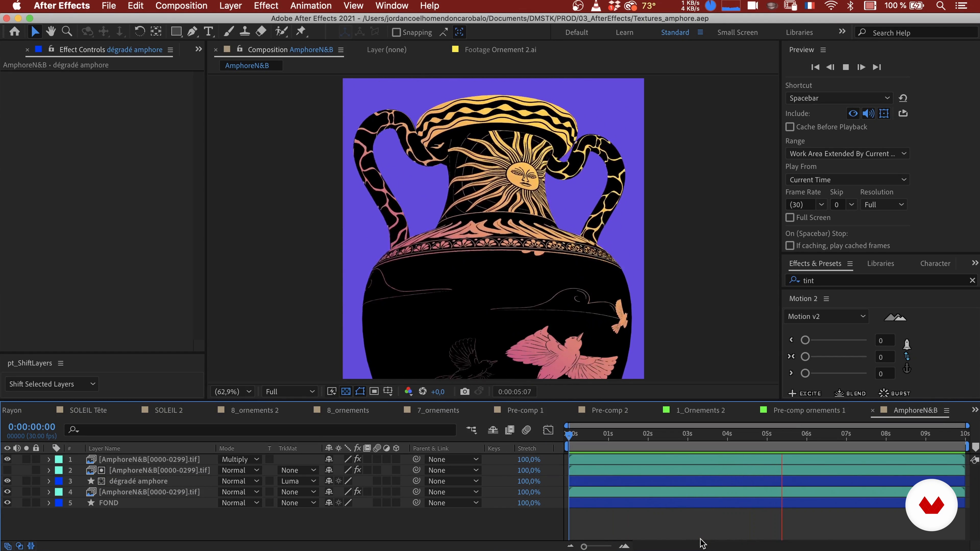The width and height of the screenshot is (980, 551).
Task: Switch to the Small Screen workspace
Action: click(x=737, y=32)
